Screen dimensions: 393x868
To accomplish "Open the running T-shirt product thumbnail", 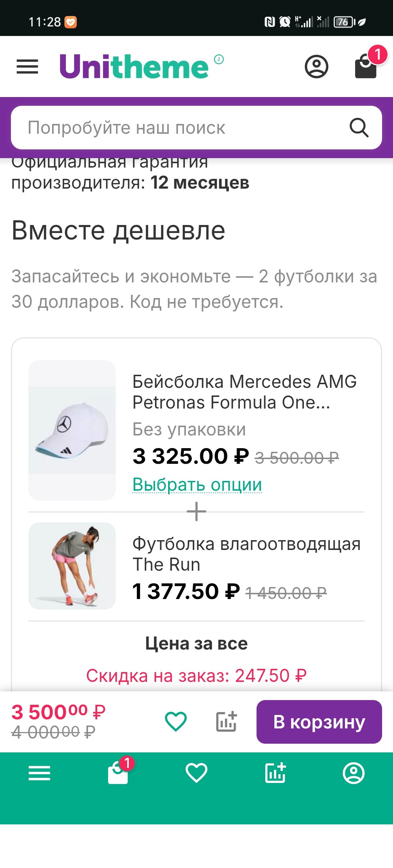I will (72, 566).
